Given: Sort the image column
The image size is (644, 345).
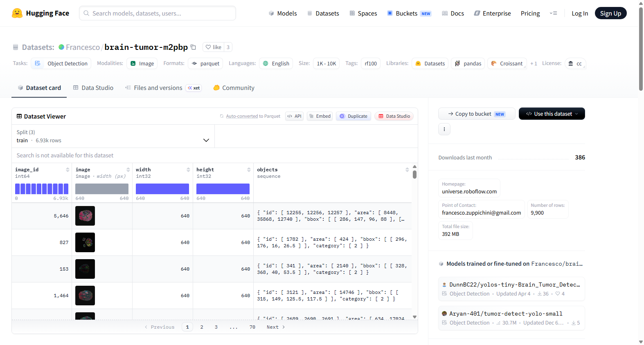Looking at the screenshot, I should pos(128,170).
